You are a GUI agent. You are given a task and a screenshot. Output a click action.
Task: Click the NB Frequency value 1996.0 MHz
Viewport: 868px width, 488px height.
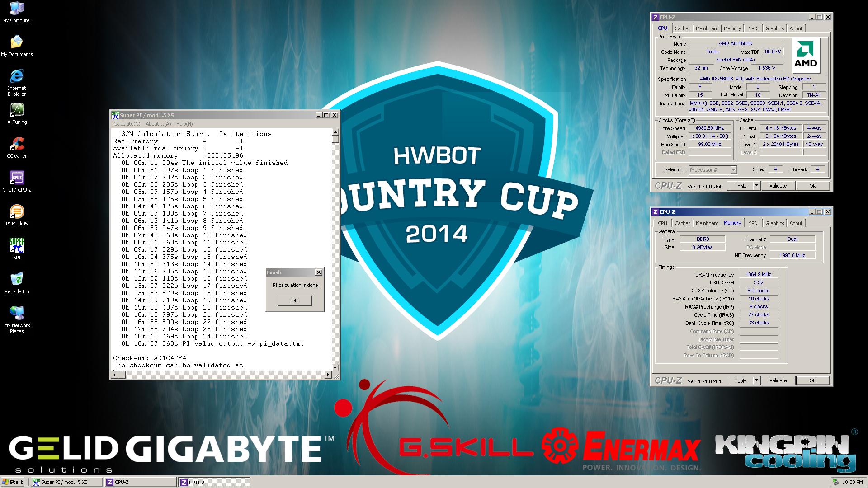(x=792, y=255)
